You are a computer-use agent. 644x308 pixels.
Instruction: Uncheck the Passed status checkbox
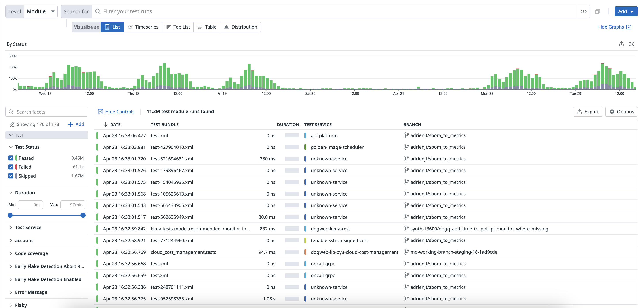tap(11, 158)
